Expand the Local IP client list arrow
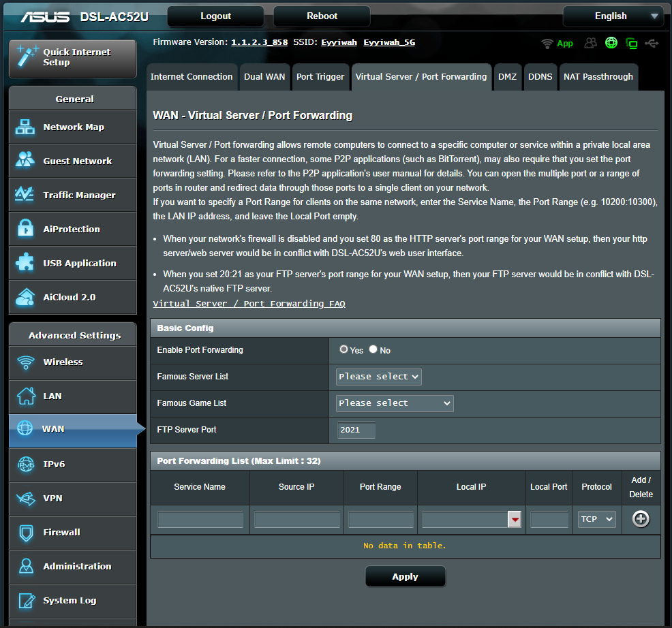Screen dimensions: 672x628 pos(515,520)
